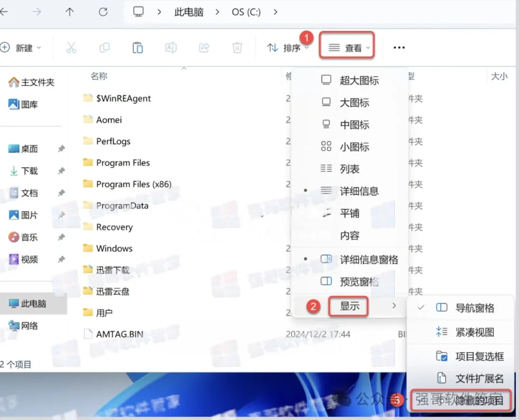Image resolution: width=519 pixels, height=420 pixels.
Task: Open the three-dot more options menu
Action: (x=399, y=48)
